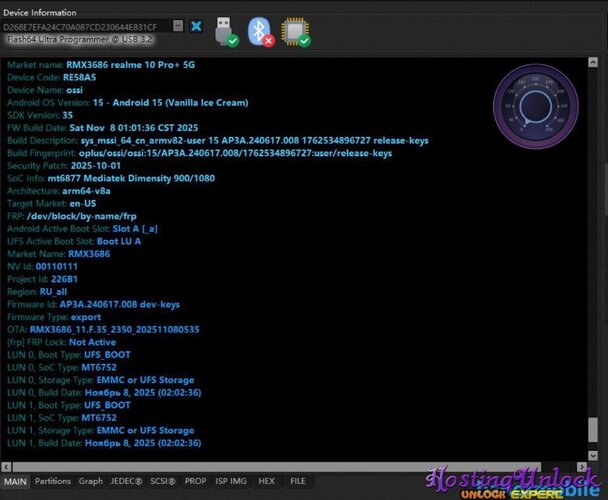Click Region value RU_all
This screenshot has width=608, height=500.
[53, 292]
